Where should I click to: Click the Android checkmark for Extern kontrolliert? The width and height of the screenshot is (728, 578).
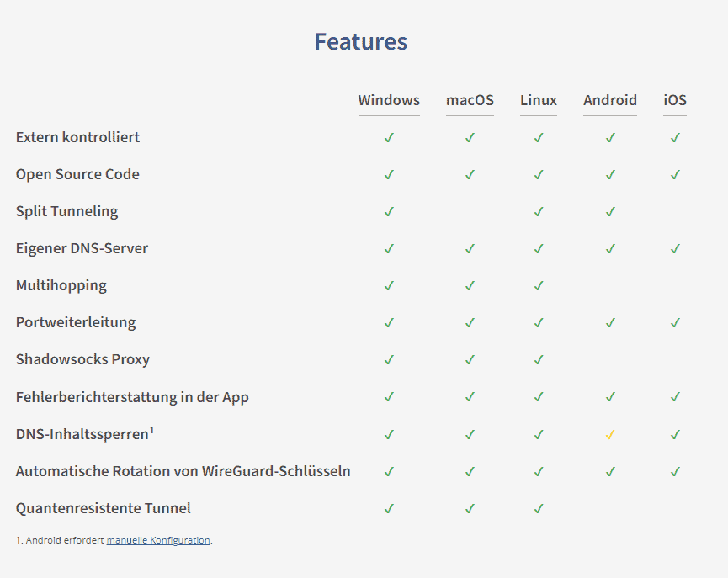[x=610, y=137]
